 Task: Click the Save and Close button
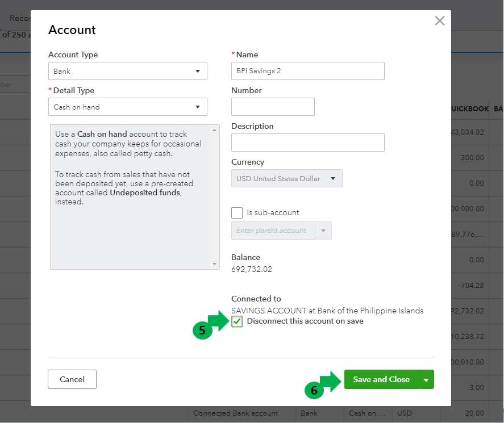[x=381, y=379]
